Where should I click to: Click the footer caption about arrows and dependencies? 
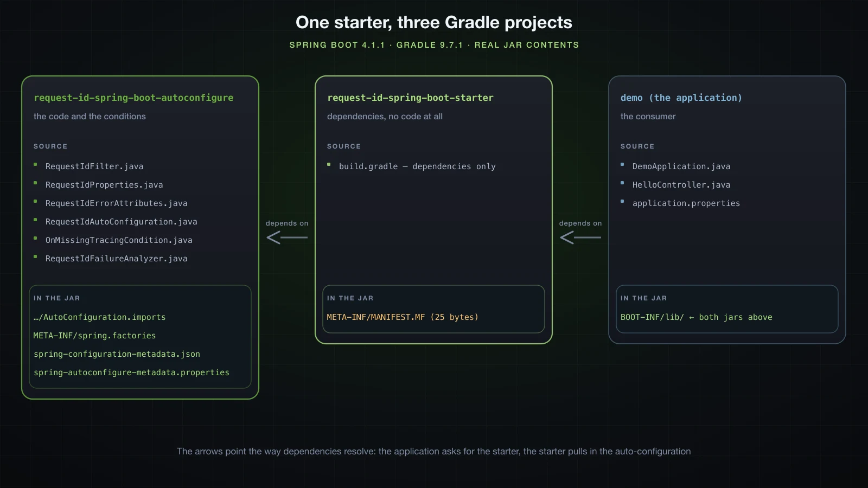point(434,452)
